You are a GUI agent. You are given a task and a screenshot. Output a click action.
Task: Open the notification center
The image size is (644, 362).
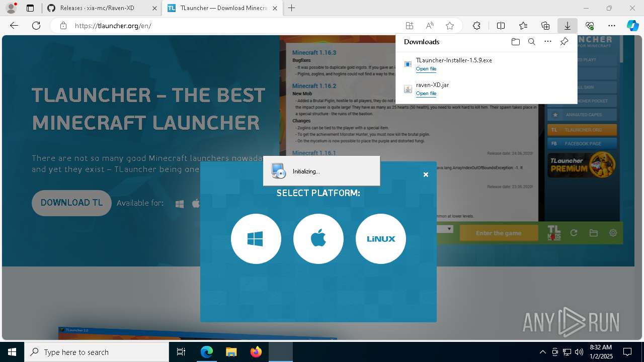627,352
